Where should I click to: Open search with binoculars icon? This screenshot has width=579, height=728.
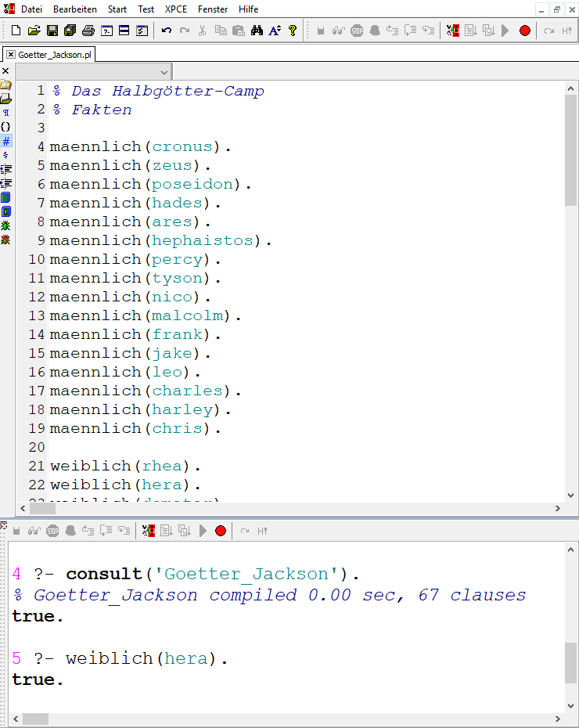[x=257, y=31]
